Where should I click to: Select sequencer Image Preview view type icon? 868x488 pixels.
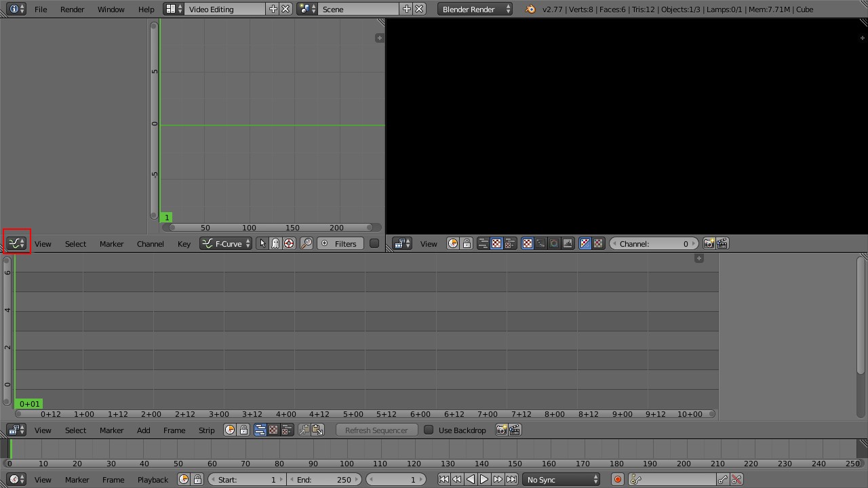point(273,430)
